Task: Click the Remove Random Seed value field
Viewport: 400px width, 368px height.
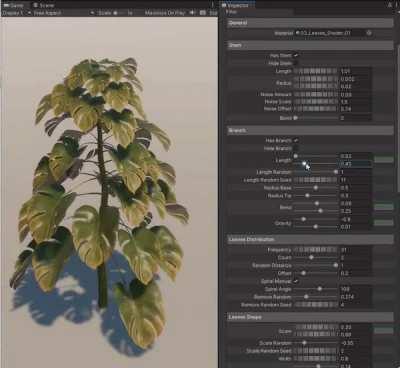Action: point(355,305)
